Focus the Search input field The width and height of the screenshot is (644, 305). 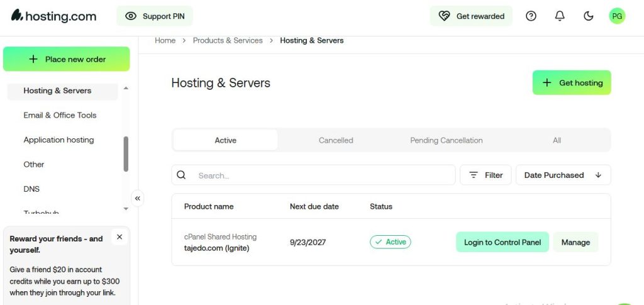[313, 175]
